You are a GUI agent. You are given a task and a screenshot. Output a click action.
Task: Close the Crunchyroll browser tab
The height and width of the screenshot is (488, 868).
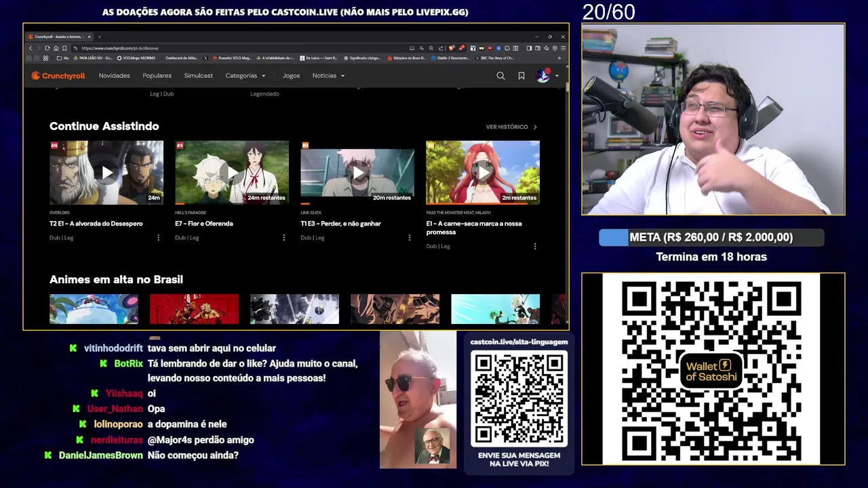(90, 37)
